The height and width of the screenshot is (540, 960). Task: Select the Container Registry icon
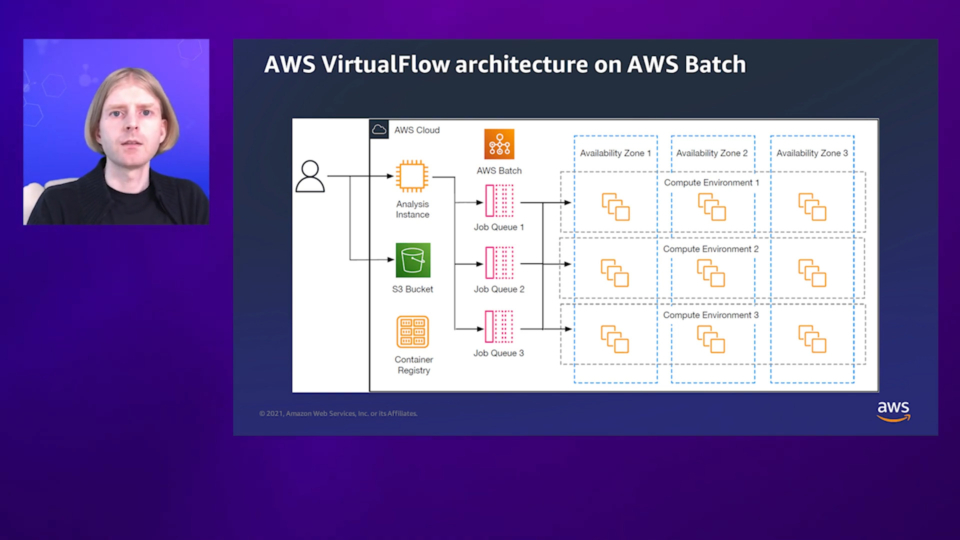[x=412, y=332]
